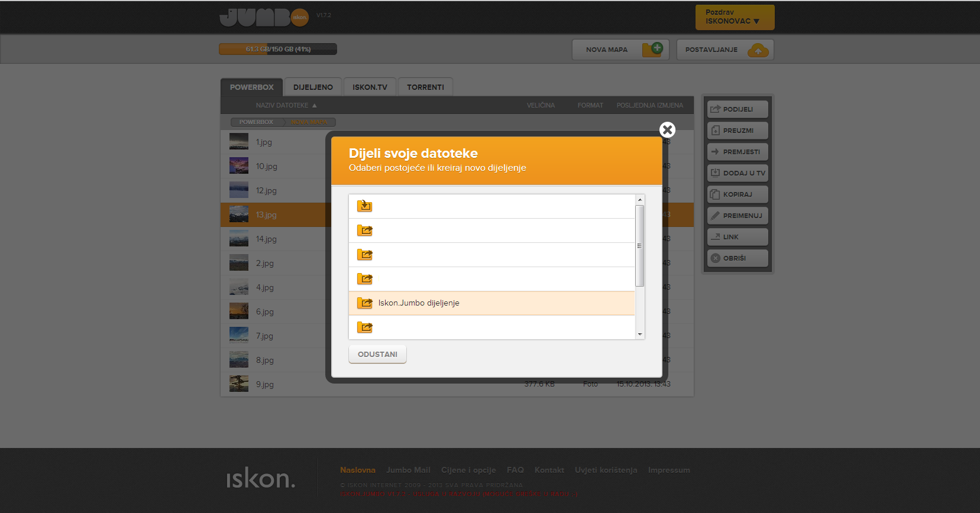Click thumbnail of 14.jpg
This screenshot has height=513, width=980.
tap(239, 238)
